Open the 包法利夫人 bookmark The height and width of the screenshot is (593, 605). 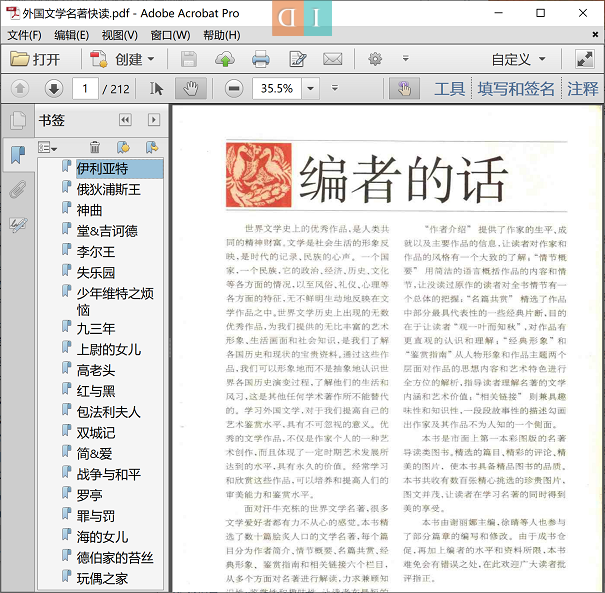coord(108,412)
